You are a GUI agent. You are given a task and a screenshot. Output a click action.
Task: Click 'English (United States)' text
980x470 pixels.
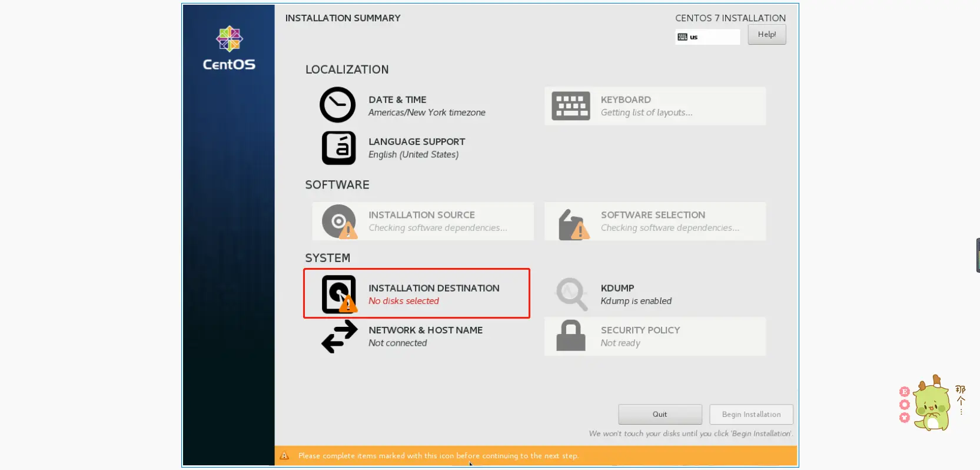413,154
